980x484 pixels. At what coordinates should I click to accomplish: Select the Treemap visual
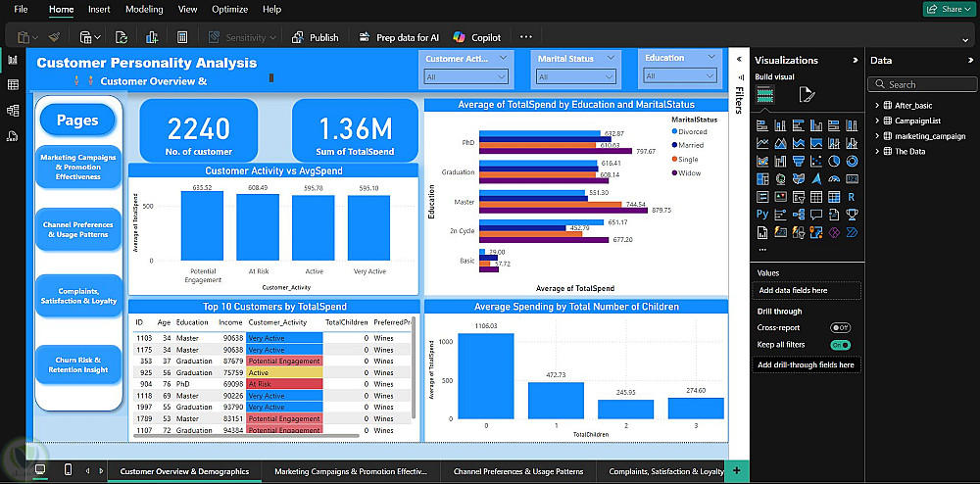(761, 179)
